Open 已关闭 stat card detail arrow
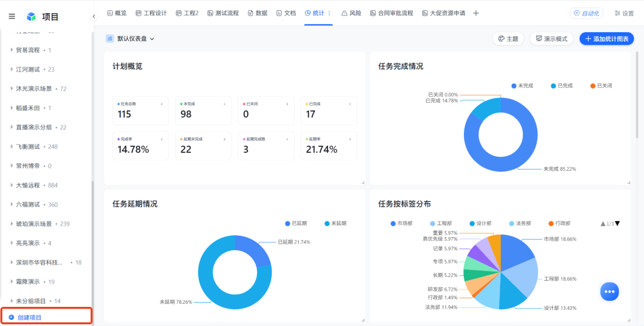This screenshot has width=644, height=326. pyautogui.click(x=287, y=104)
